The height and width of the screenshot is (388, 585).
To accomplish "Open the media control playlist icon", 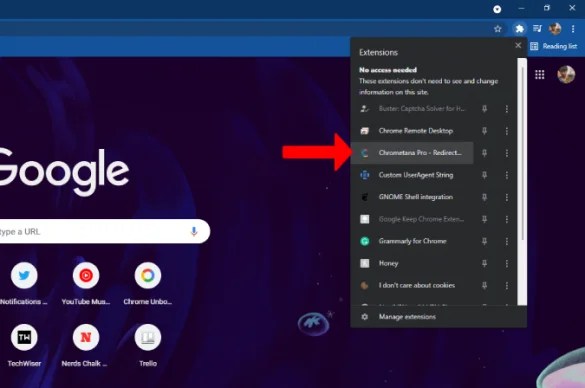I will [x=537, y=29].
